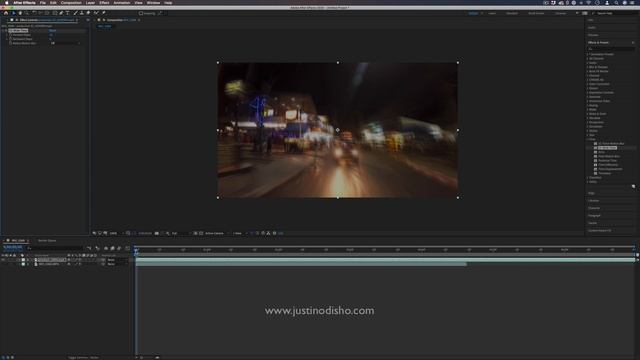
Task: Open the Content-Aware Fill panel
Action: coord(600,231)
